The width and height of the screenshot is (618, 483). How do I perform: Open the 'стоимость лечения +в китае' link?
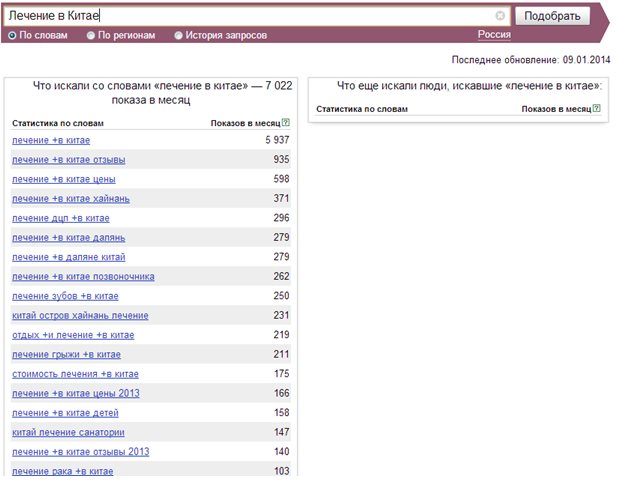(75, 374)
